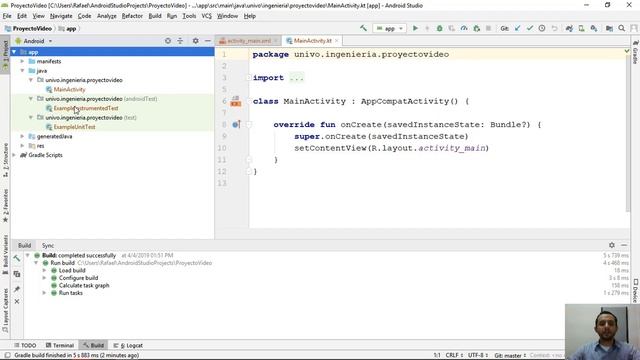
Task: Expand the Load build step
Action: pos(44,271)
